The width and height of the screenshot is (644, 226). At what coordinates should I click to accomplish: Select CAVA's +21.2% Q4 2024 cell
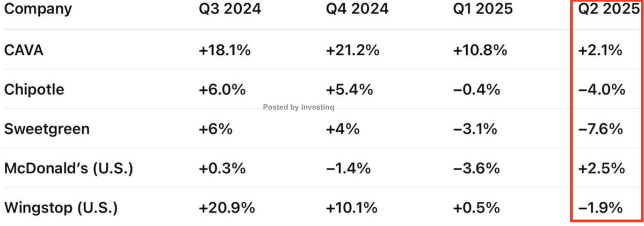pyautogui.click(x=352, y=50)
